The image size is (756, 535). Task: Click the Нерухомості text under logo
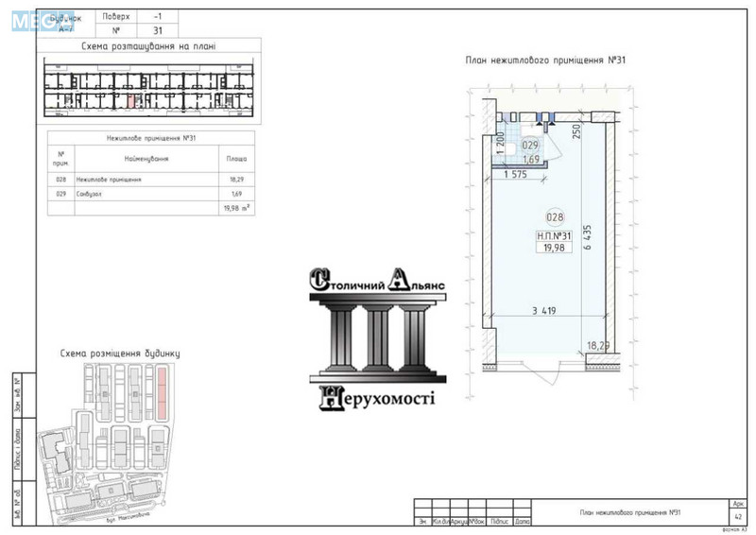(x=378, y=397)
